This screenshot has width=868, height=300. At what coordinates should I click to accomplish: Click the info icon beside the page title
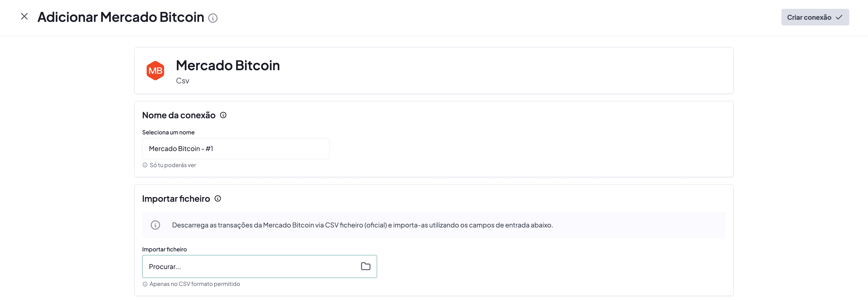click(213, 18)
